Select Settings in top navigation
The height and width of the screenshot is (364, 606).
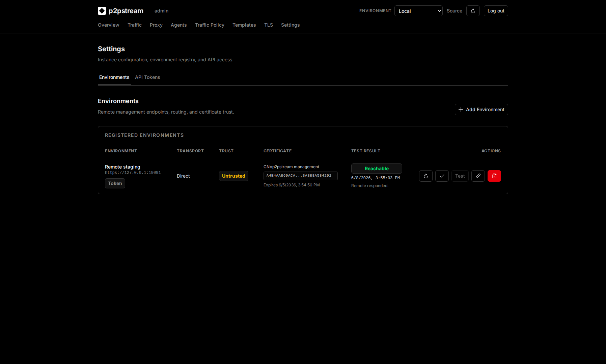click(290, 25)
